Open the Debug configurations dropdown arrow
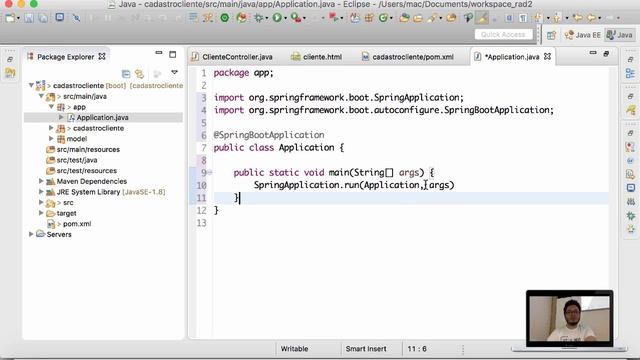 pyautogui.click(x=267, y=18)
